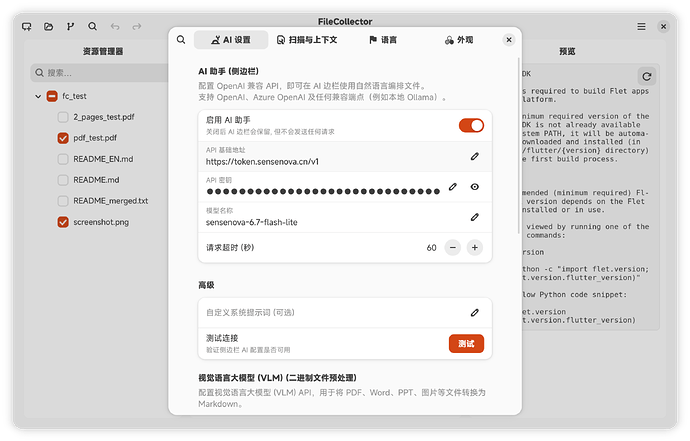Click the search icon in settings dialog

pyautogui.click(x=181, y=40)
